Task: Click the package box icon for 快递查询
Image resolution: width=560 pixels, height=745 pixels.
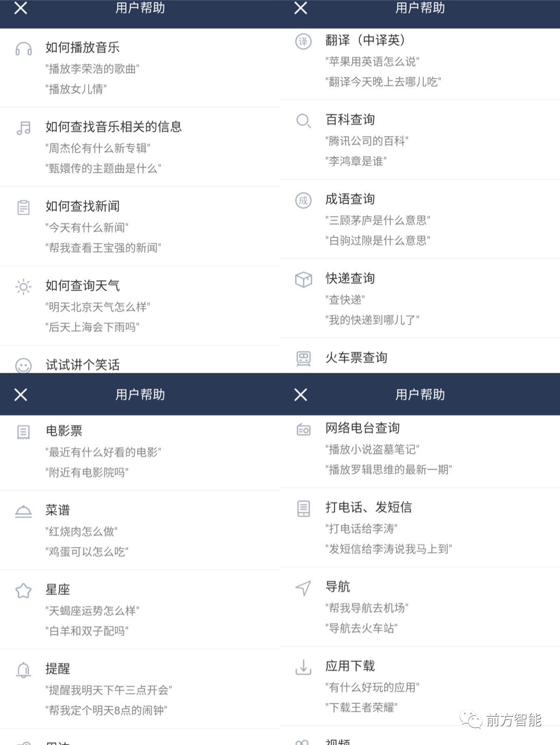Action: 303,279
